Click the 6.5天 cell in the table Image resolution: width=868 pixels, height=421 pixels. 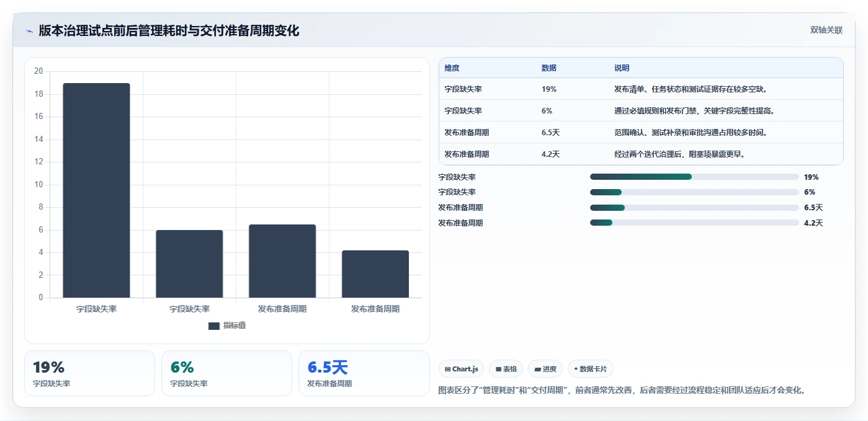click(551, 133)
